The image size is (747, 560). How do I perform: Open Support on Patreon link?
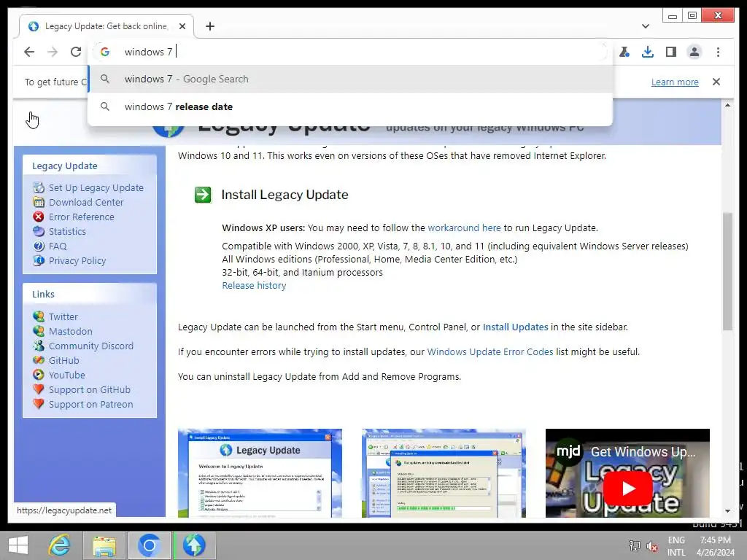(x=91, y=404)
